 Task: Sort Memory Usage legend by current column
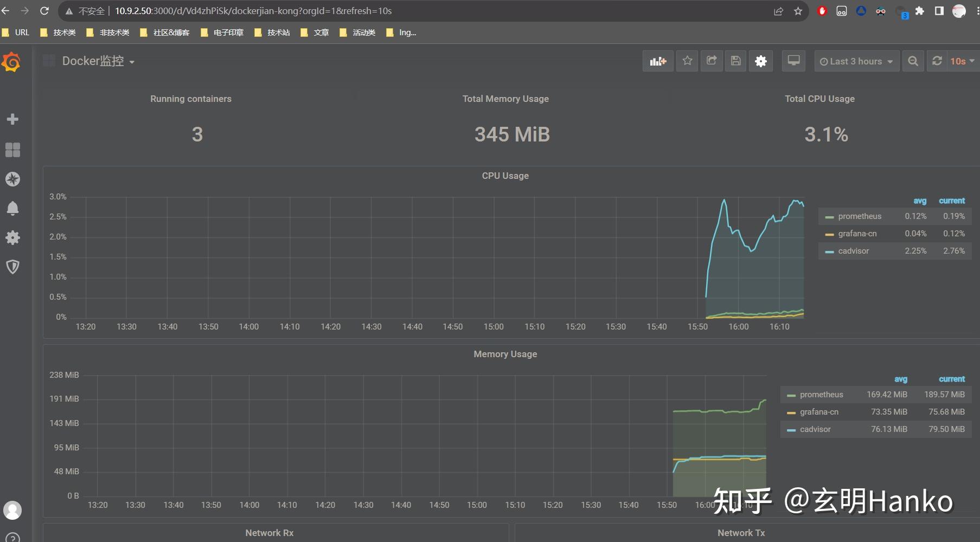tap(952, 379)
